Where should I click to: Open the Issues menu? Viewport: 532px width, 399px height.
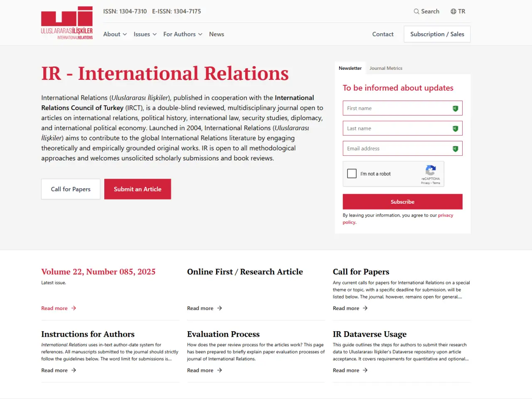145,34
